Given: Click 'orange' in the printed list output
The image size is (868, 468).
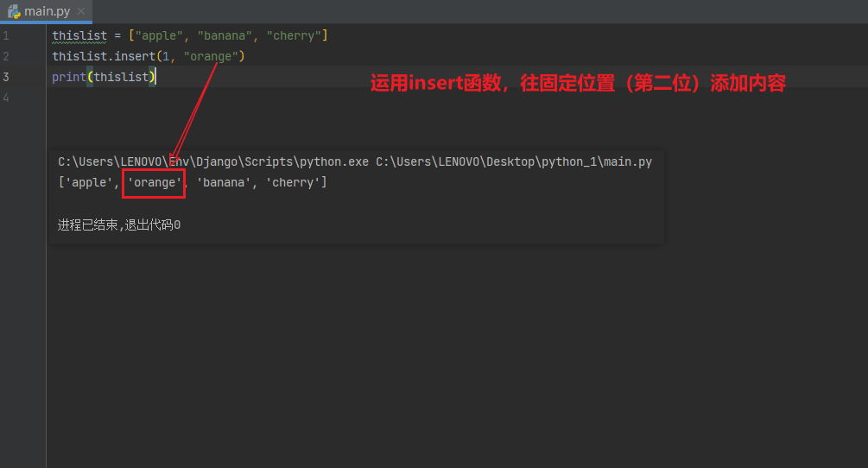Looking at the screenshot, I should click(x=155, y=182).
